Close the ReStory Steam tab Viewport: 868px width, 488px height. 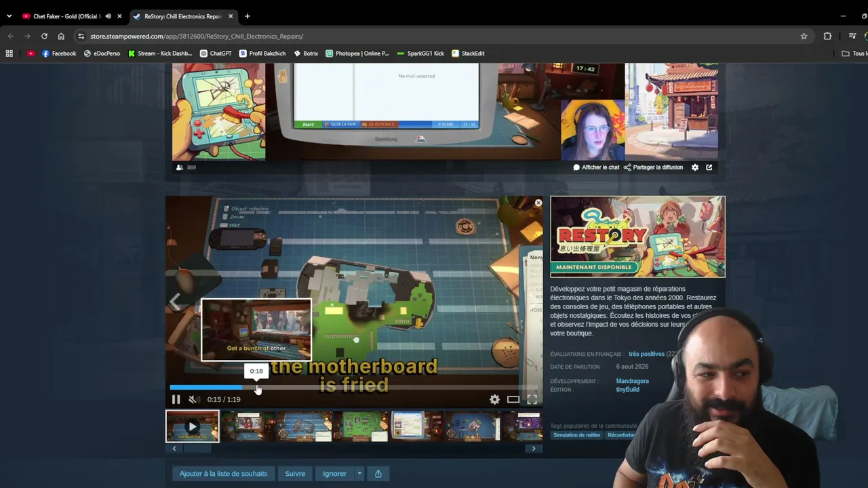pyautogui.click(x=231, y=16)
